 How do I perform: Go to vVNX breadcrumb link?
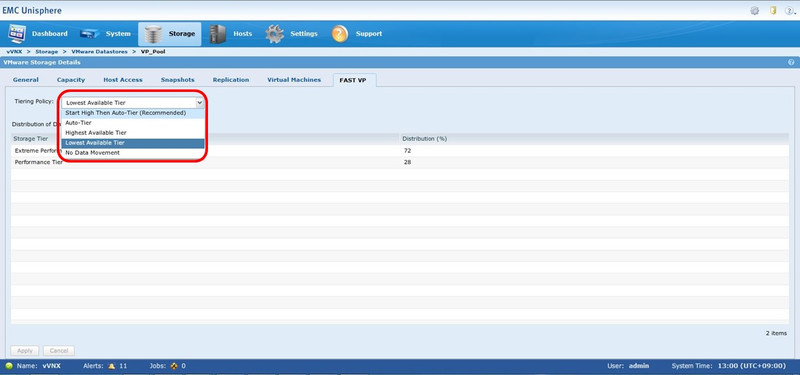click(14, 52)
